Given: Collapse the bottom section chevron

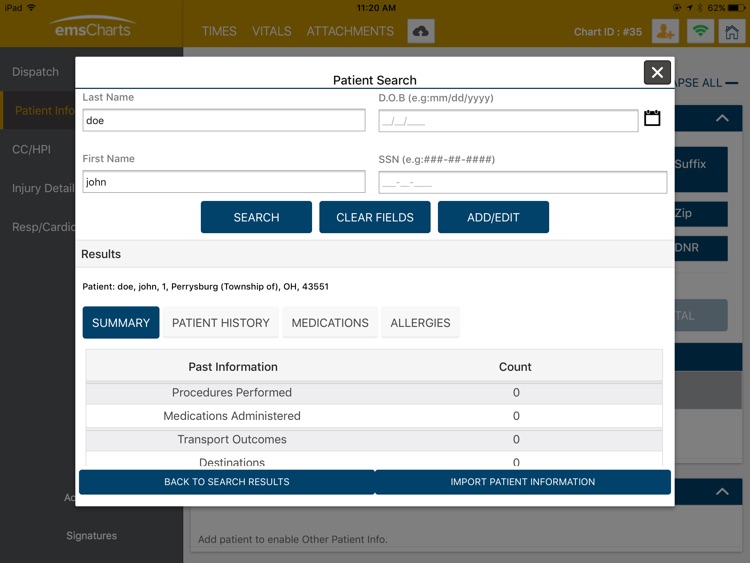Looking at the screenshot, I should pyautogui.click(x=722, y=491).
